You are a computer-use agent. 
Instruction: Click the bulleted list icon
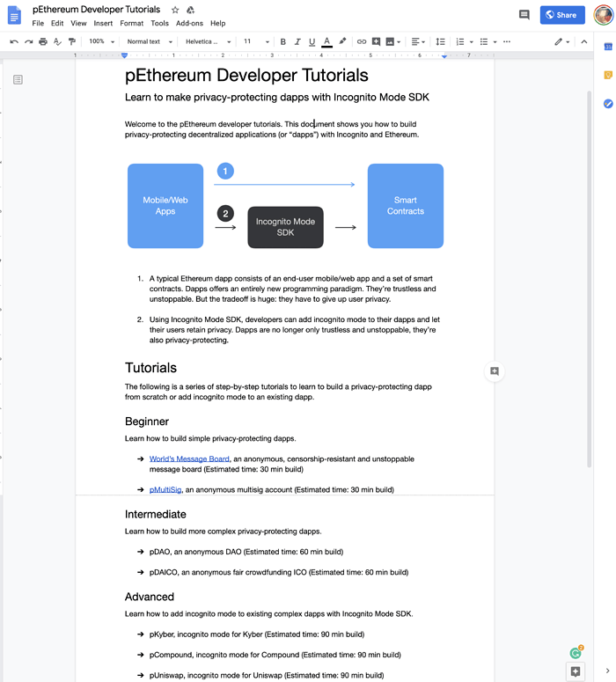tap(484, 41)
